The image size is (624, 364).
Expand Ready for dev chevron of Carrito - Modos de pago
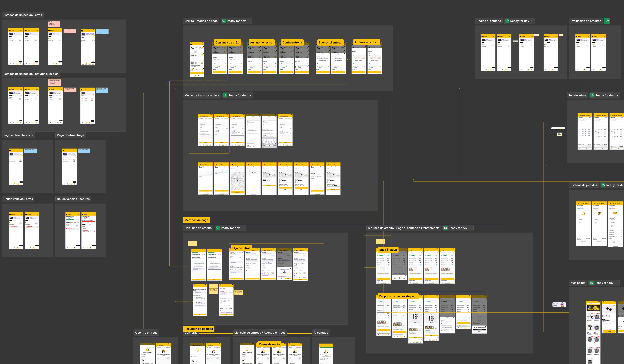[249, 21]
